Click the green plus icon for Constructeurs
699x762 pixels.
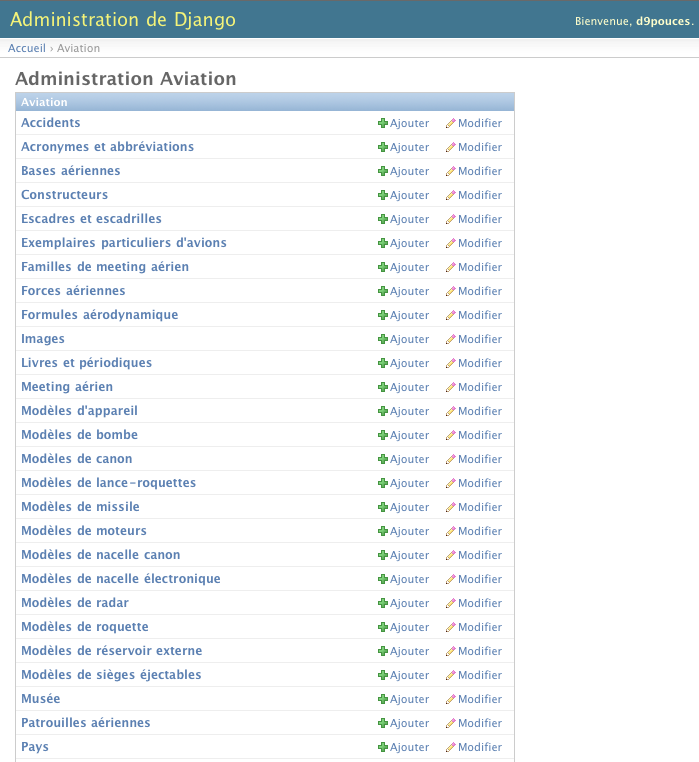(x=383, y=195)
